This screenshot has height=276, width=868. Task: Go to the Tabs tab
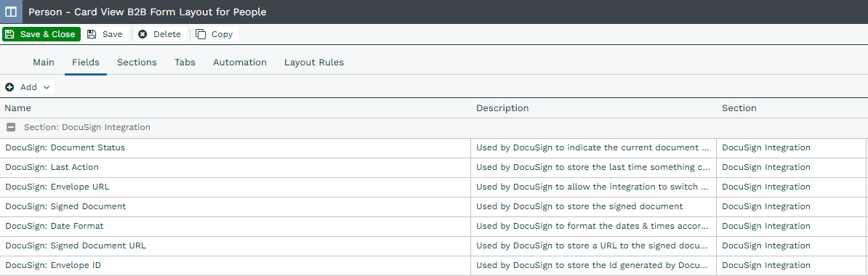point(185,62)
